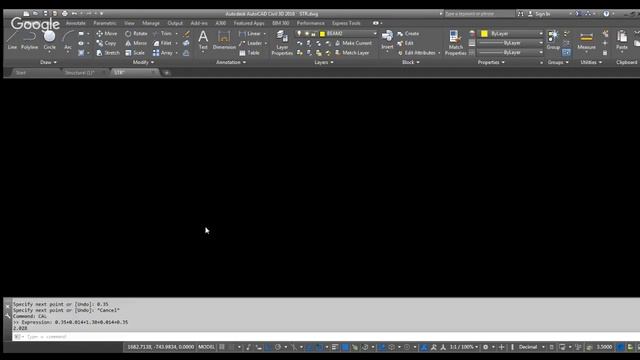Screen dimensions: 640x360
Task: Click Create block button
Action: point(408,33)
